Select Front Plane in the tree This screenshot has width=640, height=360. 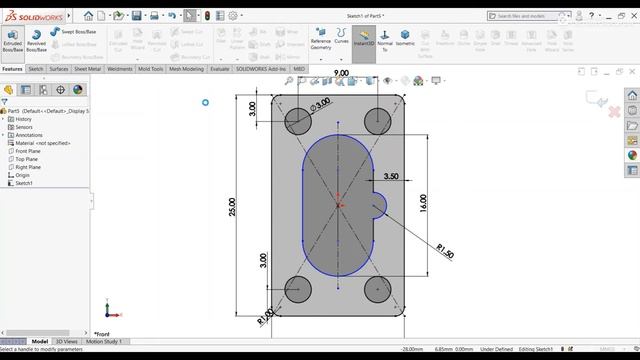click(24, 151)
